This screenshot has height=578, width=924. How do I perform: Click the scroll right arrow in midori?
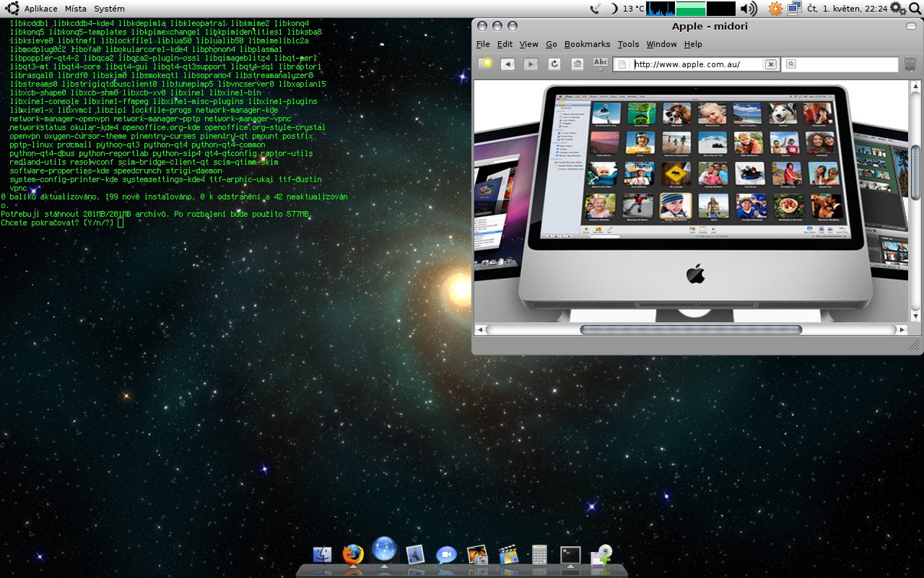click(902, 329)
